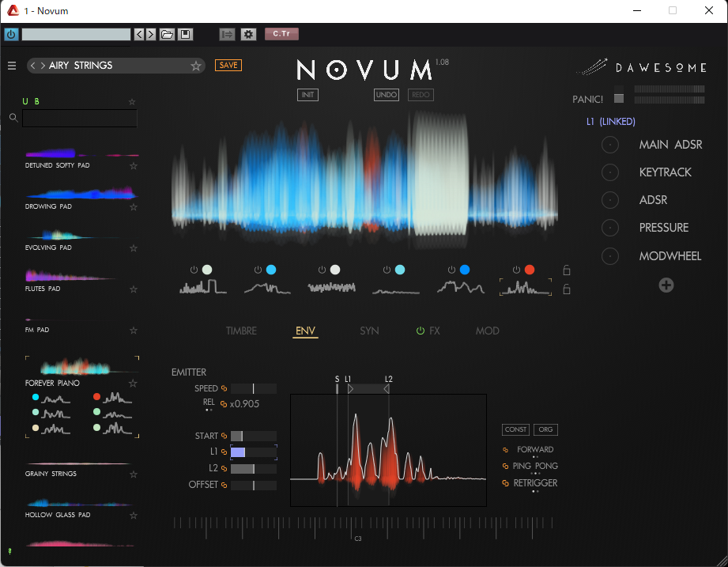Toggle the favorites filter star above search
Screen dimensions: 728x567
point(132,102)
